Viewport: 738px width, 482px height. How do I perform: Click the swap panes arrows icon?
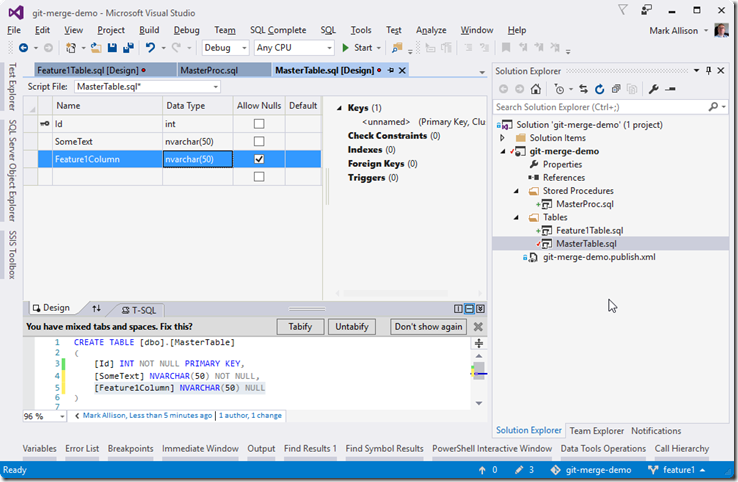[x=96, y=308]
